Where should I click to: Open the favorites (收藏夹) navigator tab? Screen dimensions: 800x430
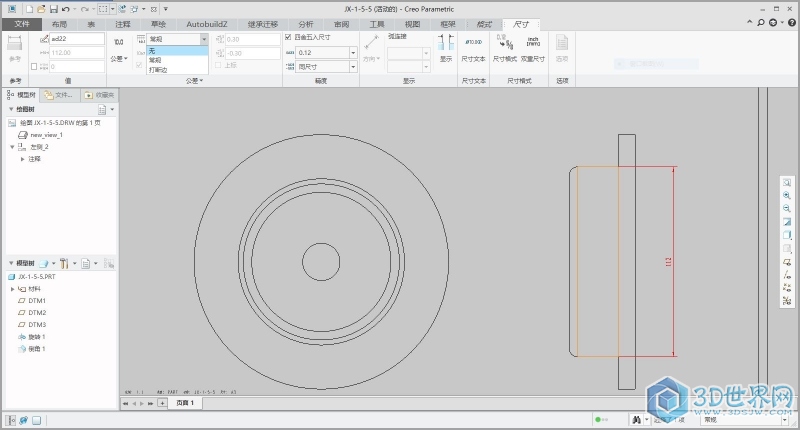(x=99, y=95)
